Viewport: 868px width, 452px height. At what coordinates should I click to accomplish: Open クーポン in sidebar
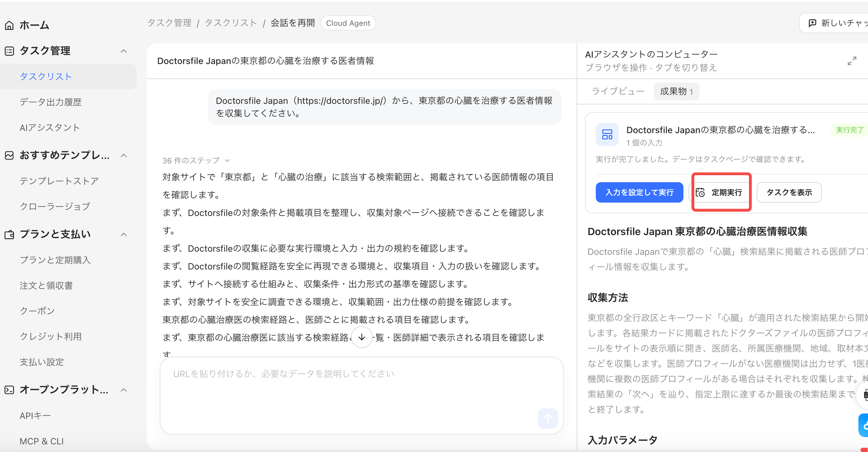coord(37,311)
